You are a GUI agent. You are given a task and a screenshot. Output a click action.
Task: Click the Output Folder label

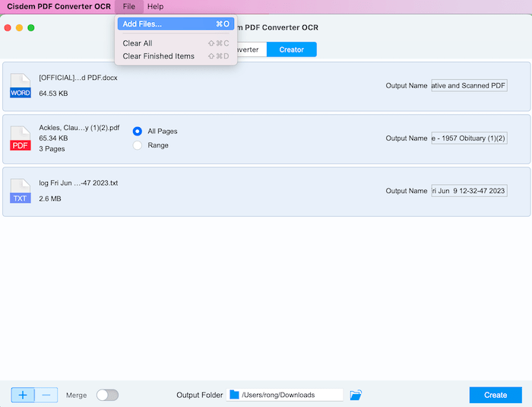[x=199, y=395]
